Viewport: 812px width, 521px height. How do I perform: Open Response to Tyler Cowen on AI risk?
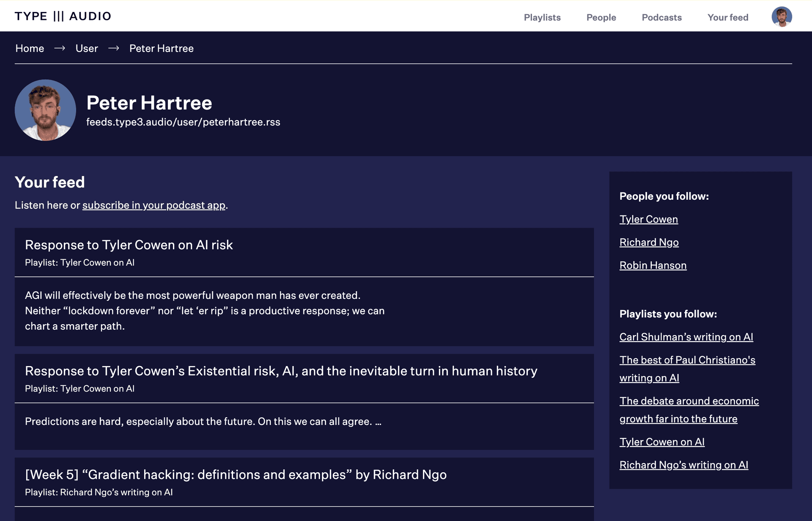point(129,245)
